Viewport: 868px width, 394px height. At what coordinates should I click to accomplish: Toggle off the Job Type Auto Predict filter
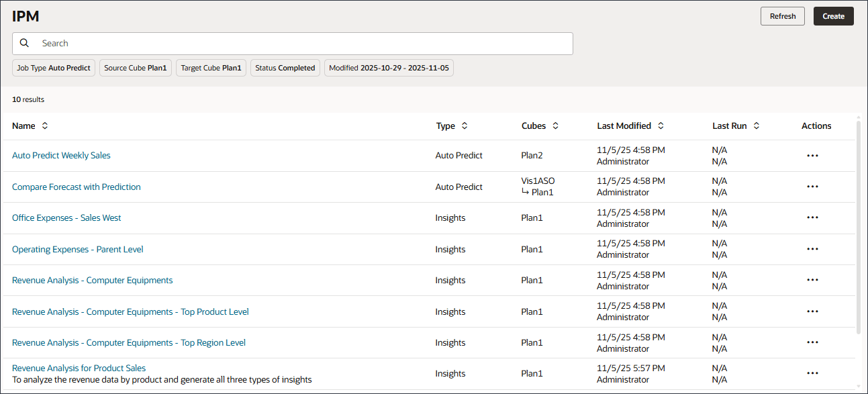(53, 67)
